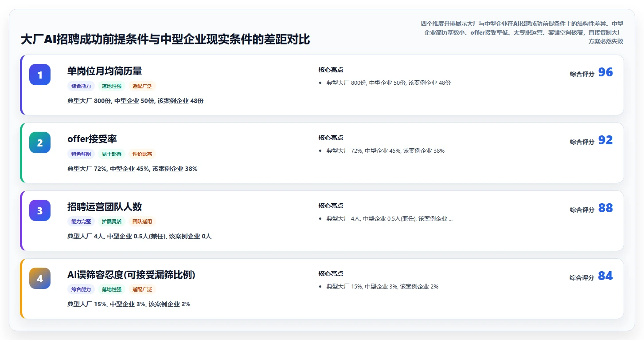Click the 特色鲜明 tag
The image size is (644, 340).
pos(81,154)
